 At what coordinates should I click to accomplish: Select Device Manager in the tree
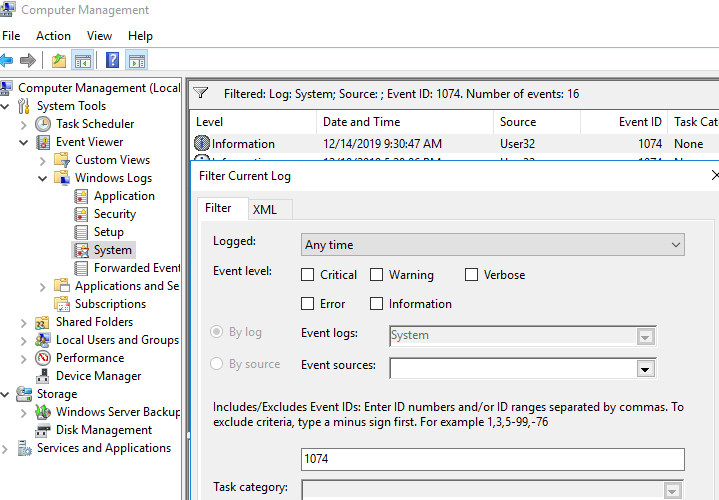(98, 376)
